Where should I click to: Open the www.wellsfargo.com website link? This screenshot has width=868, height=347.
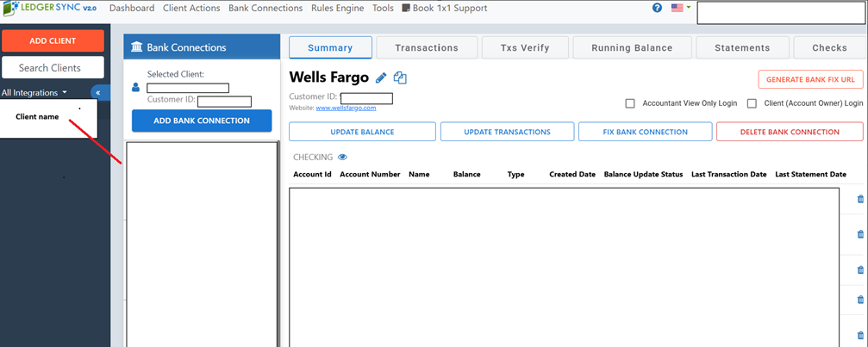click(x=346, y=108)
